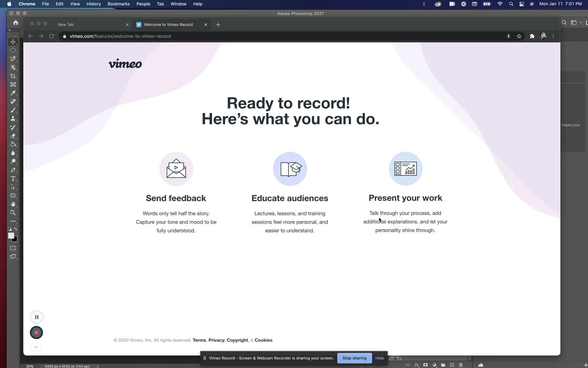588x368 pixels.
Task: Open the People menu
Action: tap(143, 4)
